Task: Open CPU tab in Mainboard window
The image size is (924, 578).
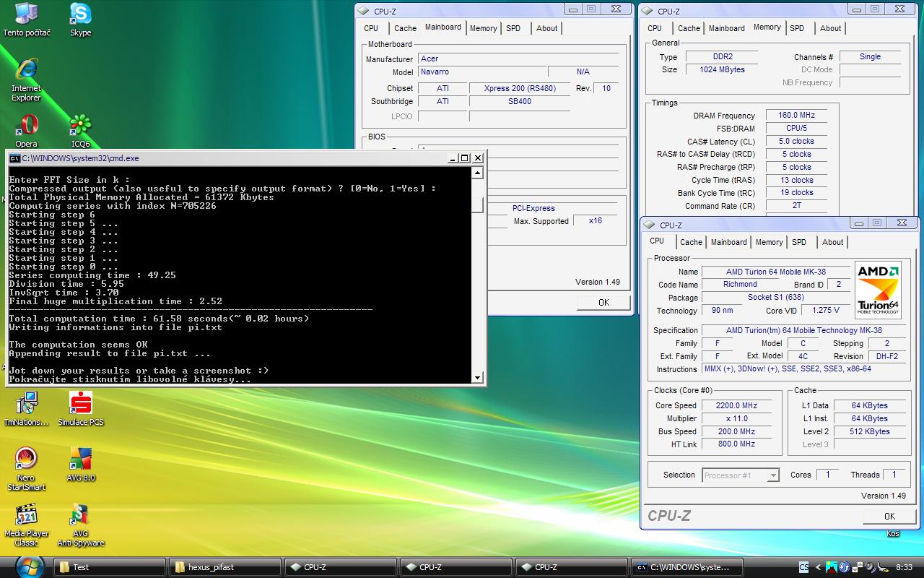Action: coord(371,28)
